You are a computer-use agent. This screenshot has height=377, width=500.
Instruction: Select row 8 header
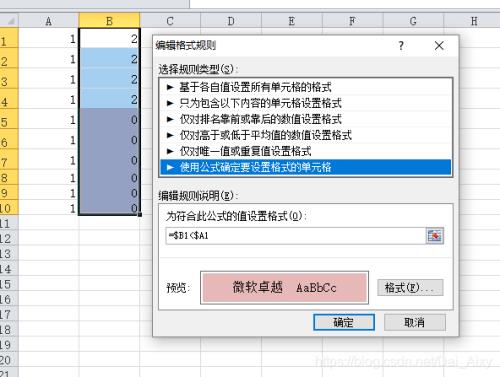click(9, 178)
